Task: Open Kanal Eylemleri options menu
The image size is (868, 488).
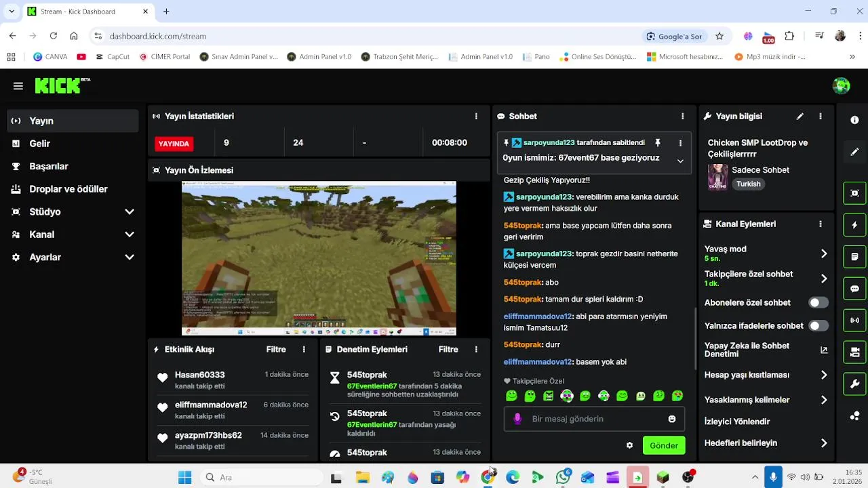Action: tap(821, 224)
